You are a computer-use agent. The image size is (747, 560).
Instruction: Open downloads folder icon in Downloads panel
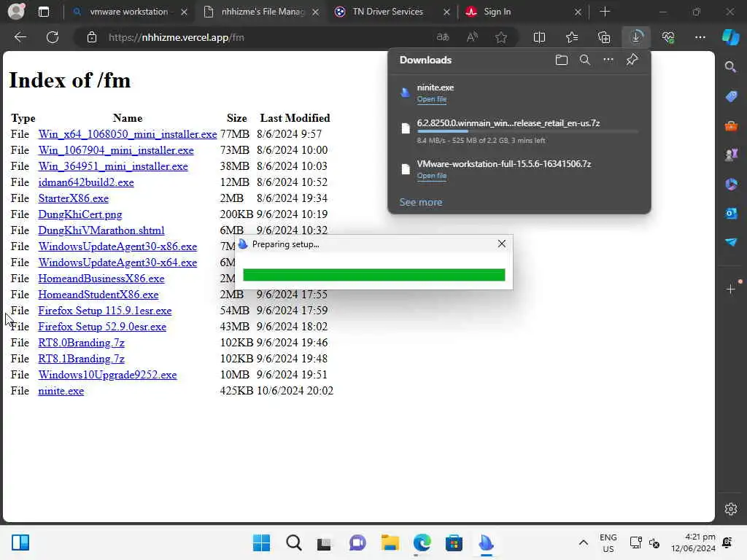pos(561,60)
